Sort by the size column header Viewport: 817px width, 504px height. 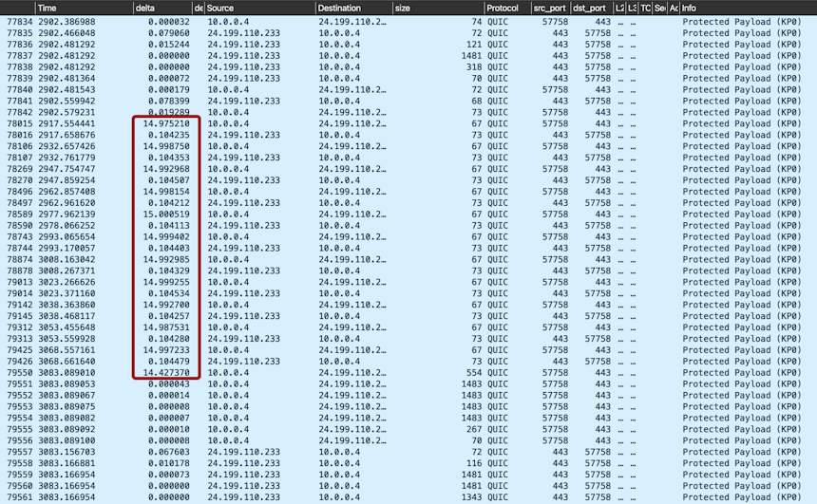(x=403, y=8)
